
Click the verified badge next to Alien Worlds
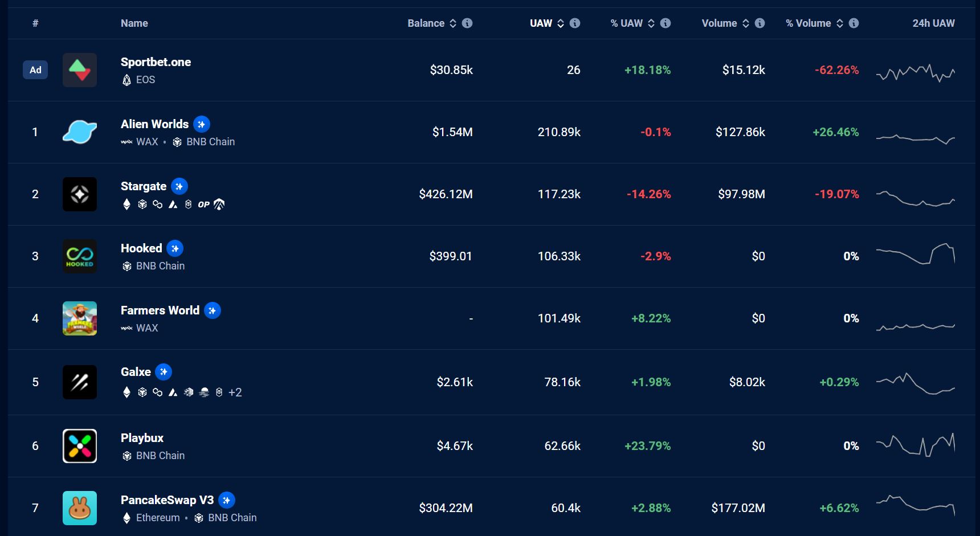pos(201,124)
